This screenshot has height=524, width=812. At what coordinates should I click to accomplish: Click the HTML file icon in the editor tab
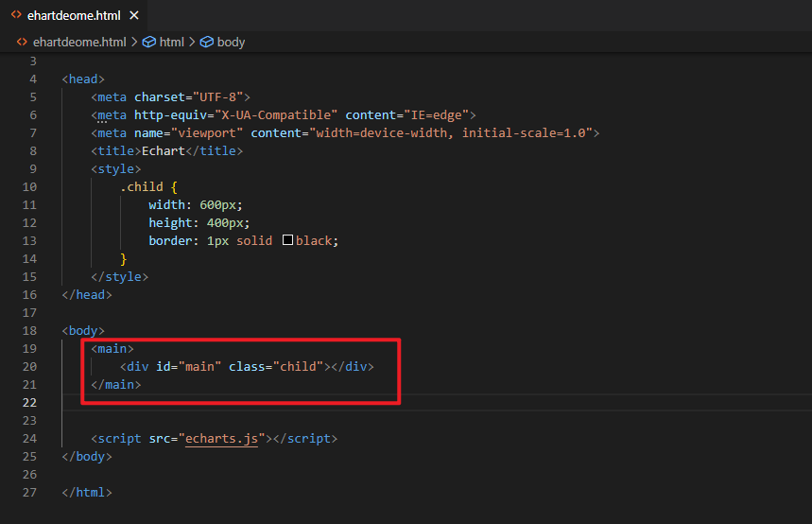[x=16, y=14]
